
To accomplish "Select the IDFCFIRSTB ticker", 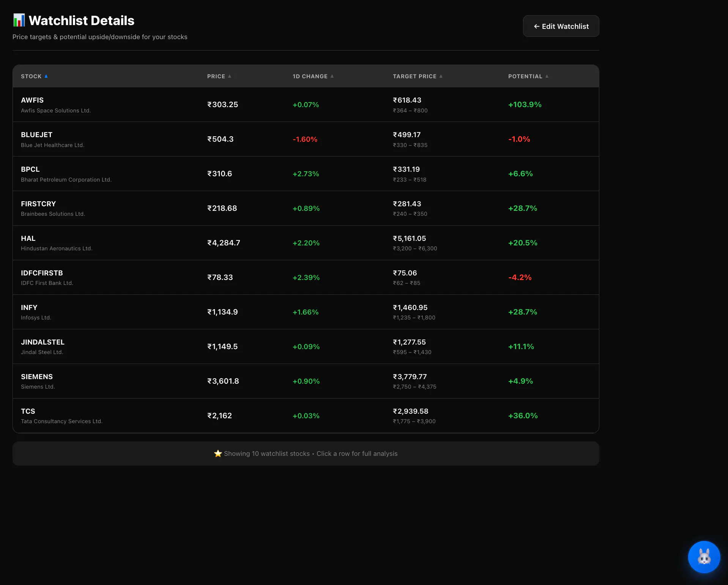I will [42, 273].
